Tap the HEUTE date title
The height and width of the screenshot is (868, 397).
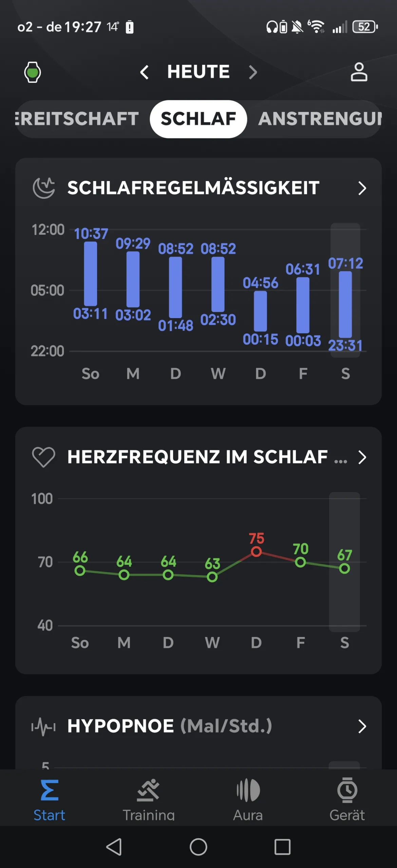[x=198, y=72]
